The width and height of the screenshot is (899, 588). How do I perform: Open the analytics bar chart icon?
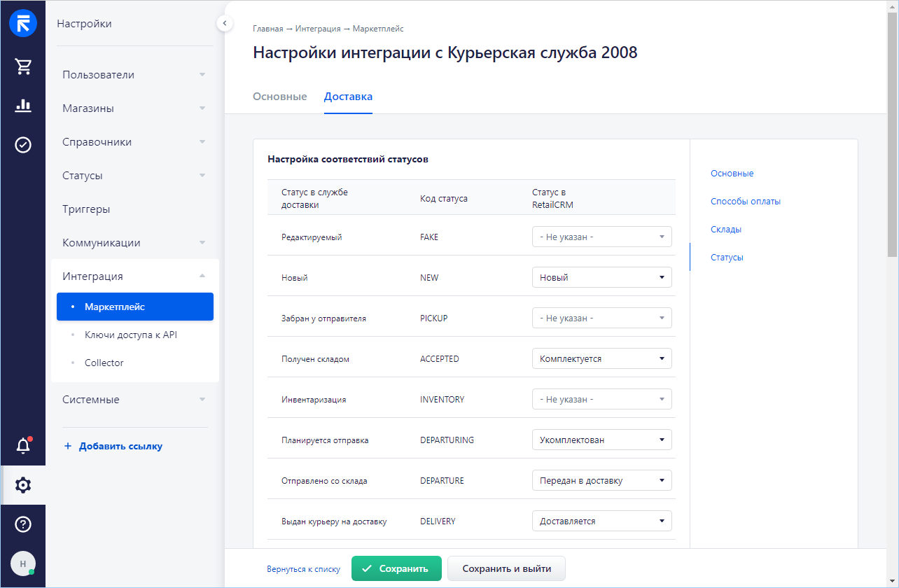point(23,106)
